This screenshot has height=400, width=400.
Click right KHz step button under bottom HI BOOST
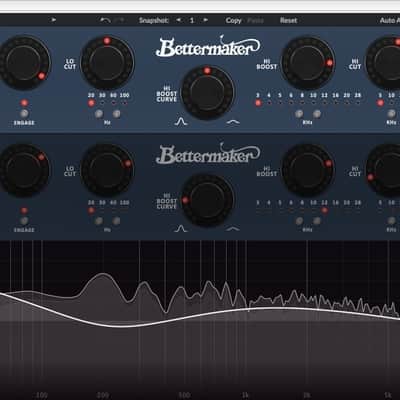point(317,221)
